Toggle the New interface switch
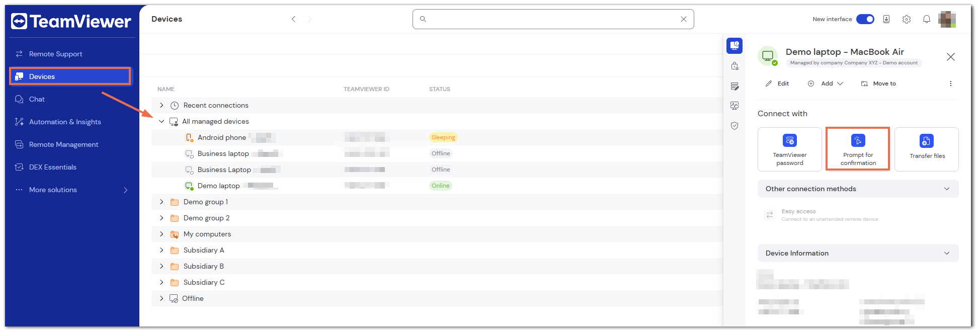The width and height of the screenshot is (980, 331). [865, 19]
